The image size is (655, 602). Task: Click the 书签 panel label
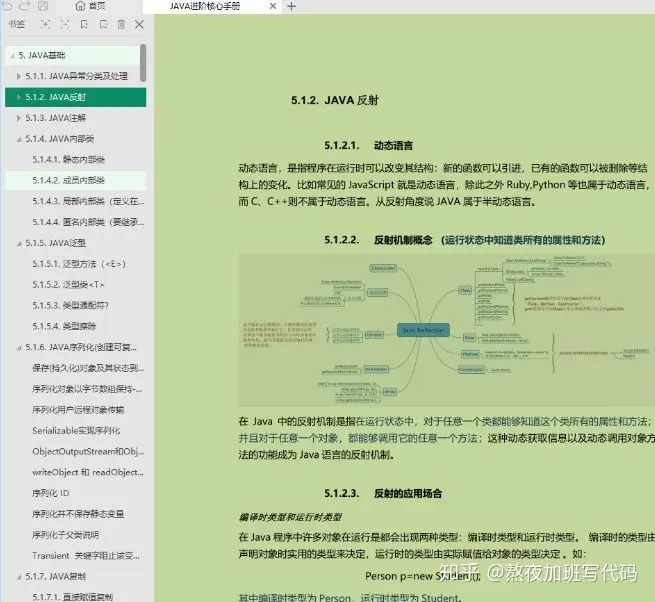pos(17,24)
